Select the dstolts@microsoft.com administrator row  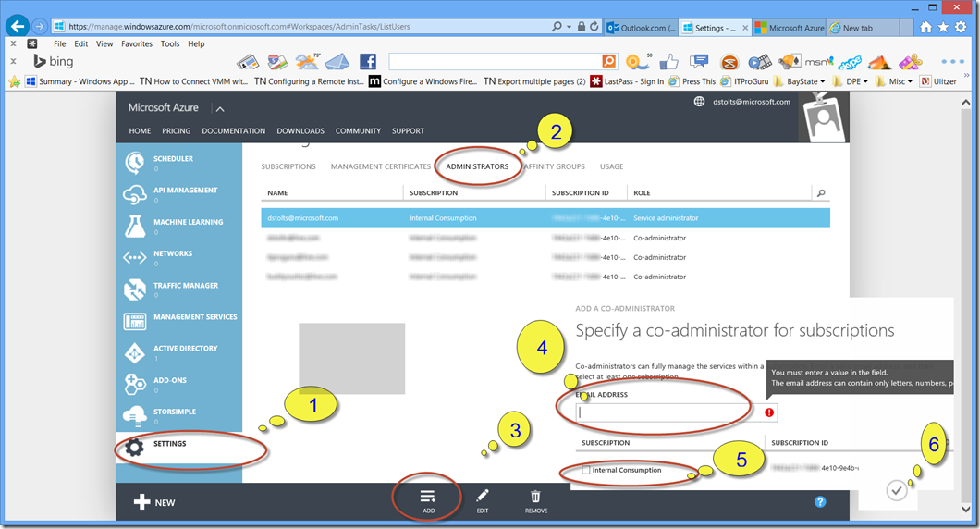(545, 217)
